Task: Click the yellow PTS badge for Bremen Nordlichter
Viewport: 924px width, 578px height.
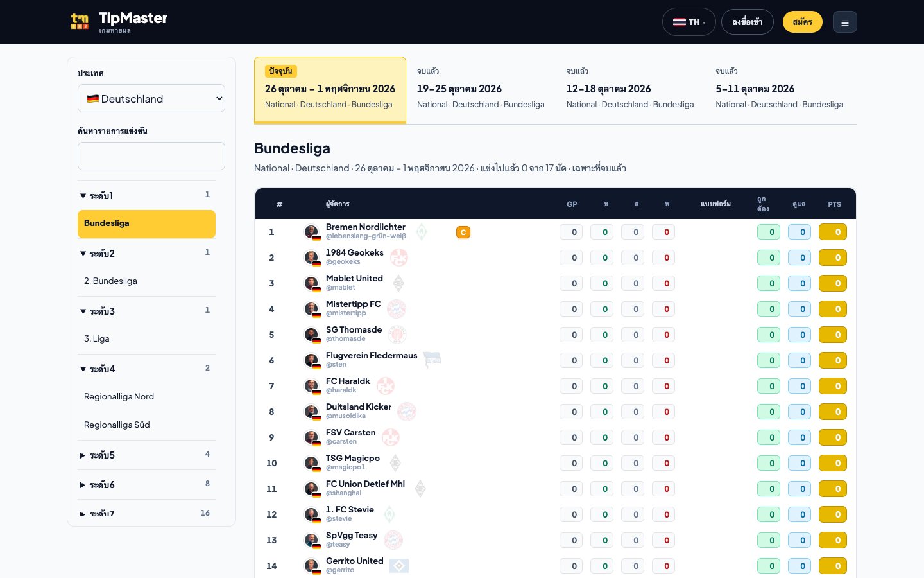Action: [x=833, y=232]
